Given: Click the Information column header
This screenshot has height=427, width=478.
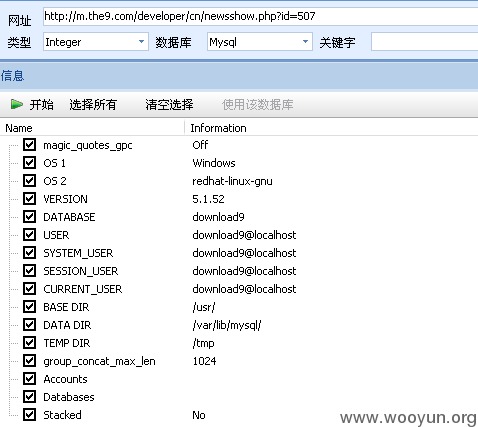Looking at the screenshot, I should 331,128.
